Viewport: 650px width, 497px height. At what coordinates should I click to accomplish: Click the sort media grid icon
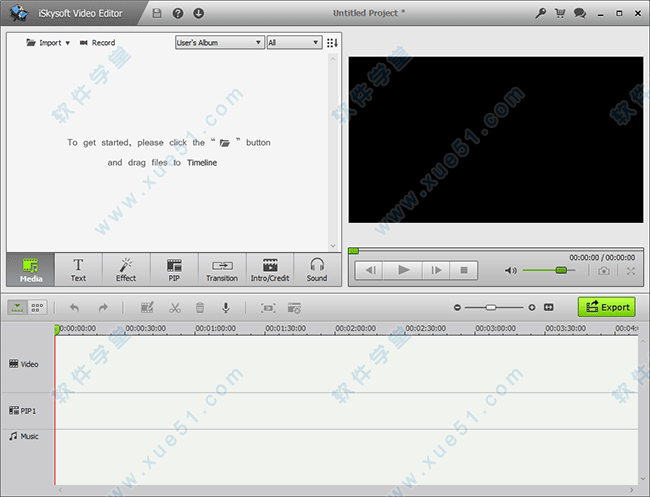pos(332,43)
